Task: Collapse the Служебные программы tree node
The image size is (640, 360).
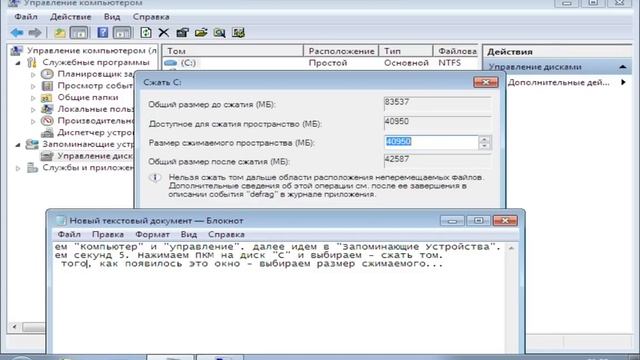Action: (18, 63)
